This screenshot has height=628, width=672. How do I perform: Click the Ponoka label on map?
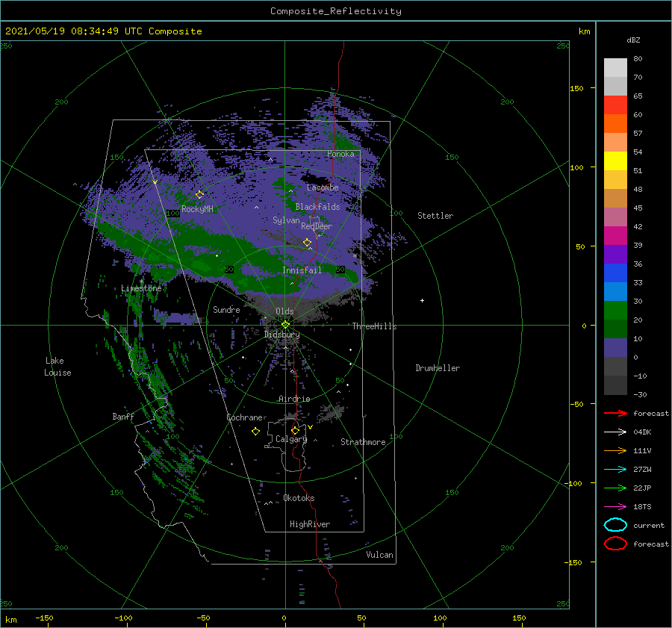[340, 154]
